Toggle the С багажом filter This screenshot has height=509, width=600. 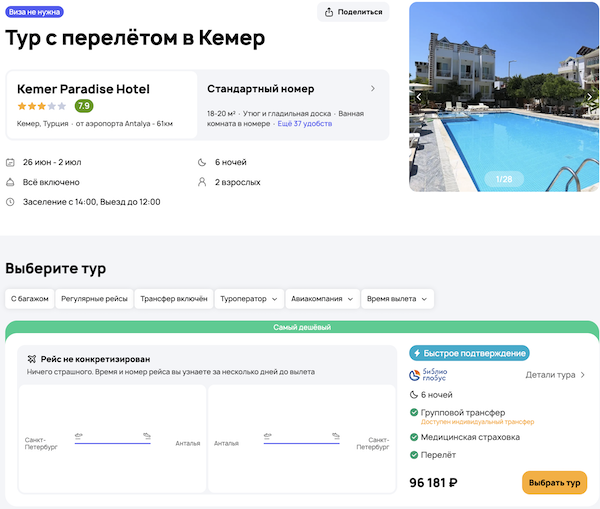29,298
